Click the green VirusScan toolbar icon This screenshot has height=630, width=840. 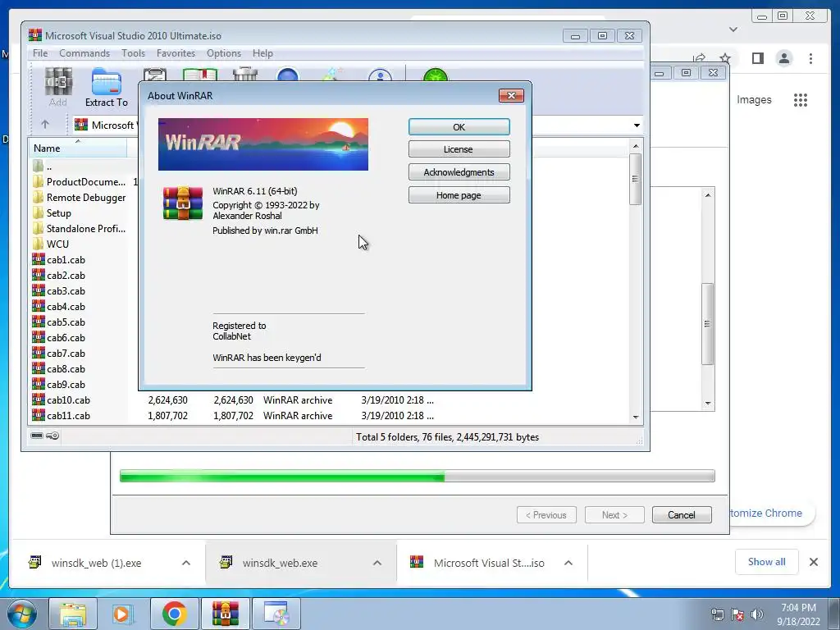pyautogui.click(x=435, y=75)
